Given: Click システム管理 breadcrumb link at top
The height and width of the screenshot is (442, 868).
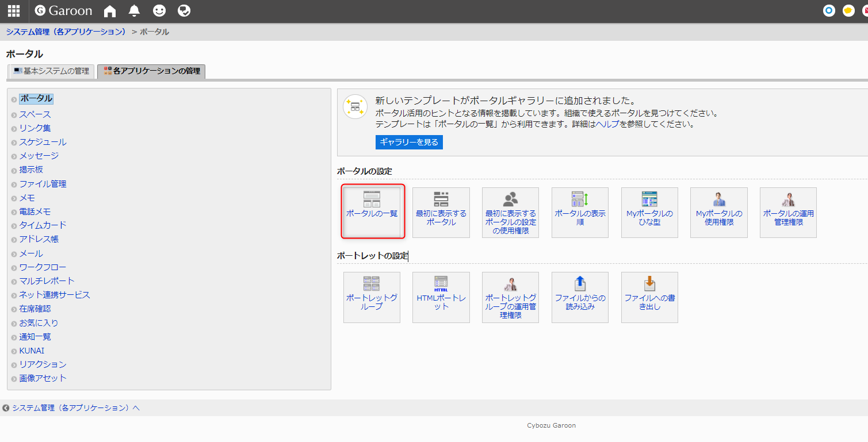Looking at the screenshot, I should pos(66,32).
